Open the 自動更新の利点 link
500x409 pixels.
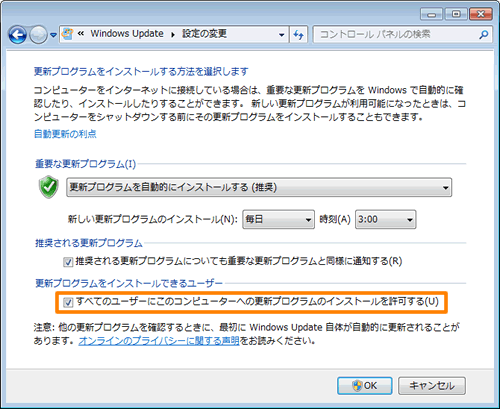pyautogui.click(x=65, y=134)
